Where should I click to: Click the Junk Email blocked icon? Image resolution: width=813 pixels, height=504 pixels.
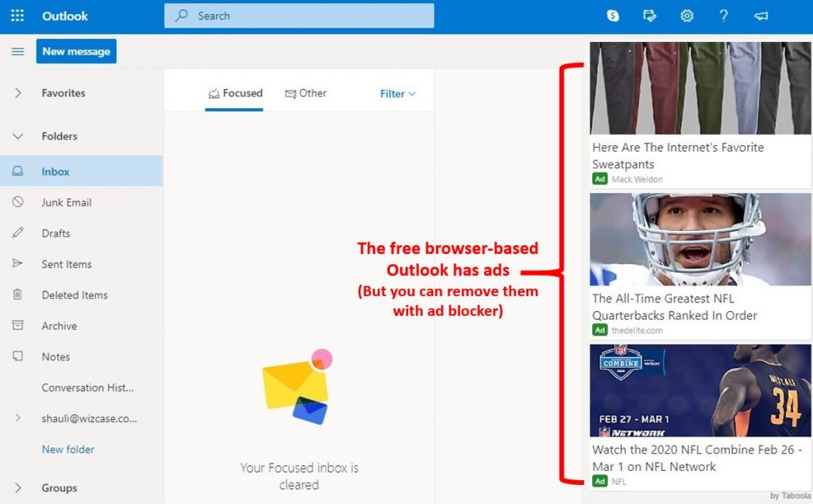pyautogui.click(x=17, y=202)
